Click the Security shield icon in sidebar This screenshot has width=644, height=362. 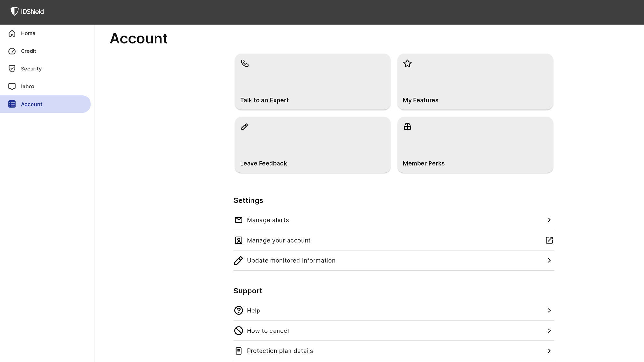click(x=12, y=69)
